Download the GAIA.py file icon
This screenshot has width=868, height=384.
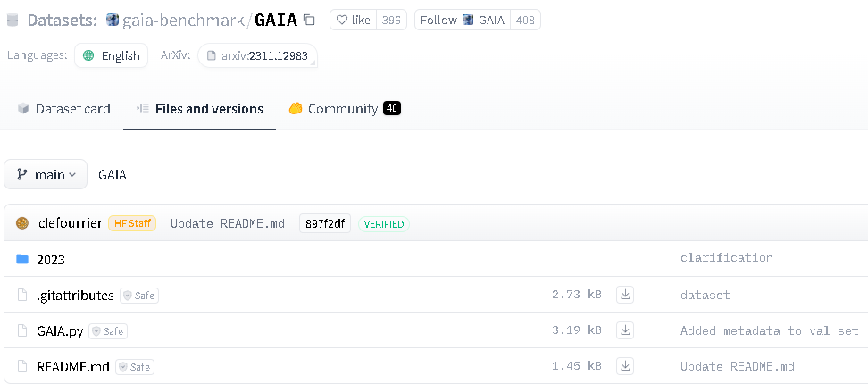(x=625, y=330)
